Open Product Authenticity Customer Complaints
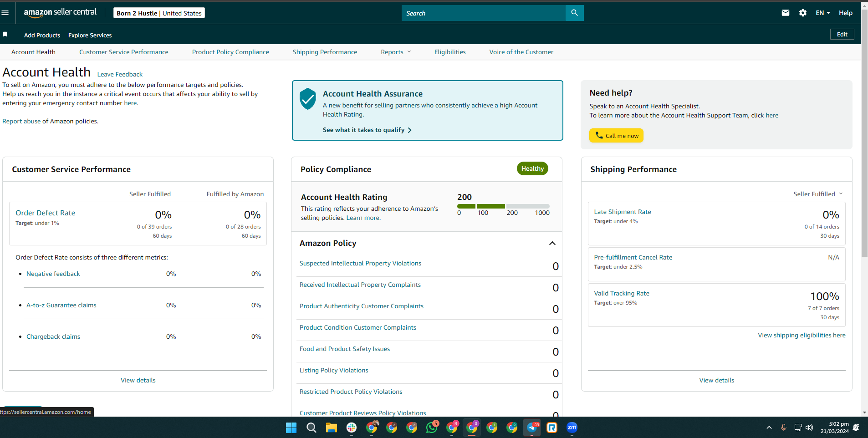 (362, 306)
